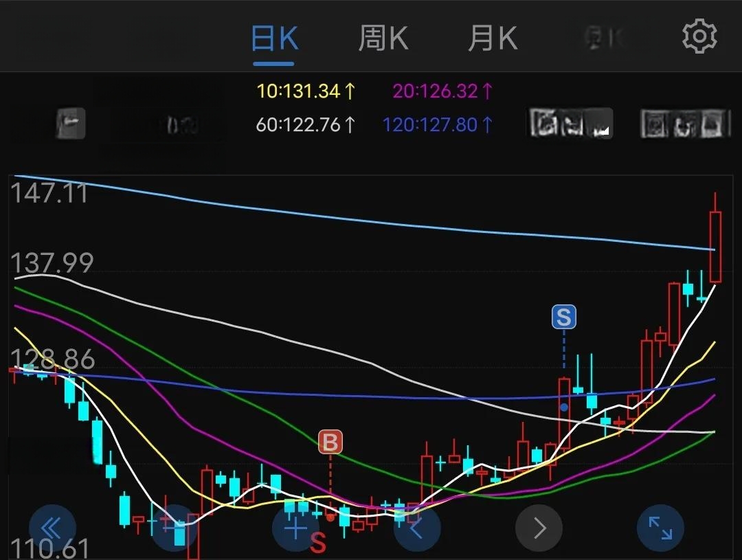Select the red S marker at chart bottom
Image resolution: width=742 pixels, height=560 pixels.
click(x=318, y=543)
